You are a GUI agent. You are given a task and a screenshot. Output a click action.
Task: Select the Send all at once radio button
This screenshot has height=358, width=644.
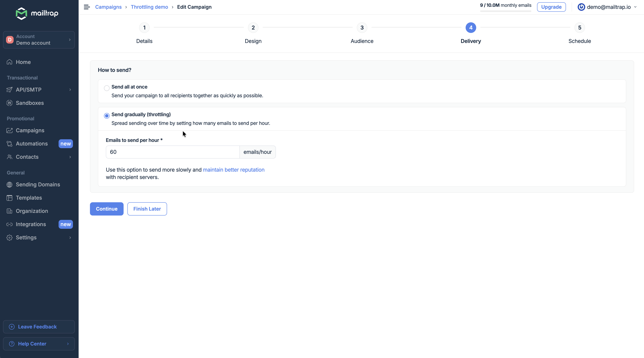107,88
